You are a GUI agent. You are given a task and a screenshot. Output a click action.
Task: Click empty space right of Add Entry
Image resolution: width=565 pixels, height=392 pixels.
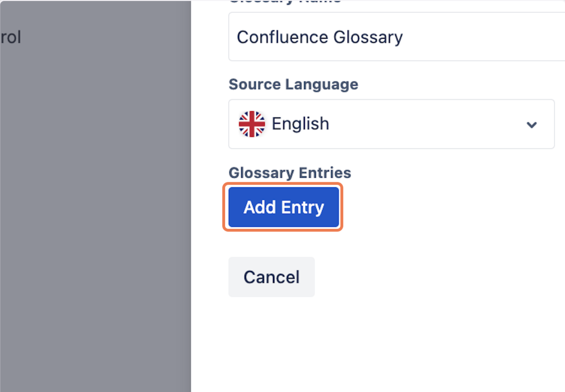coord(448,207)
